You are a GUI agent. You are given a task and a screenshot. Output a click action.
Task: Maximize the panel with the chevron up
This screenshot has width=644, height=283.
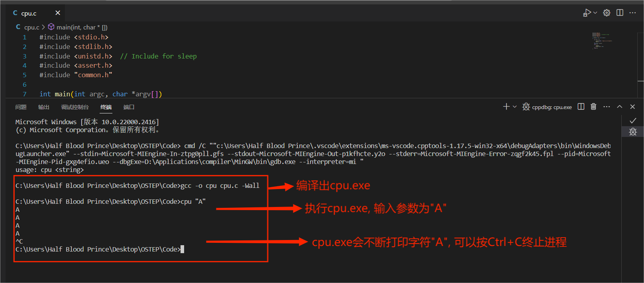coord(620,107)
